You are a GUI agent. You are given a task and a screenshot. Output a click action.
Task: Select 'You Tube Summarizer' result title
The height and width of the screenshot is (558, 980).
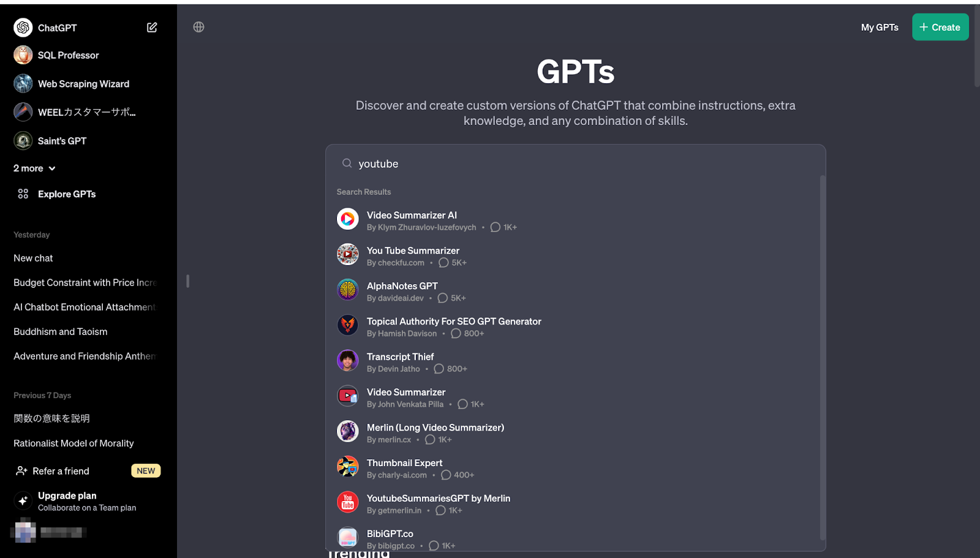coord(413,251)
